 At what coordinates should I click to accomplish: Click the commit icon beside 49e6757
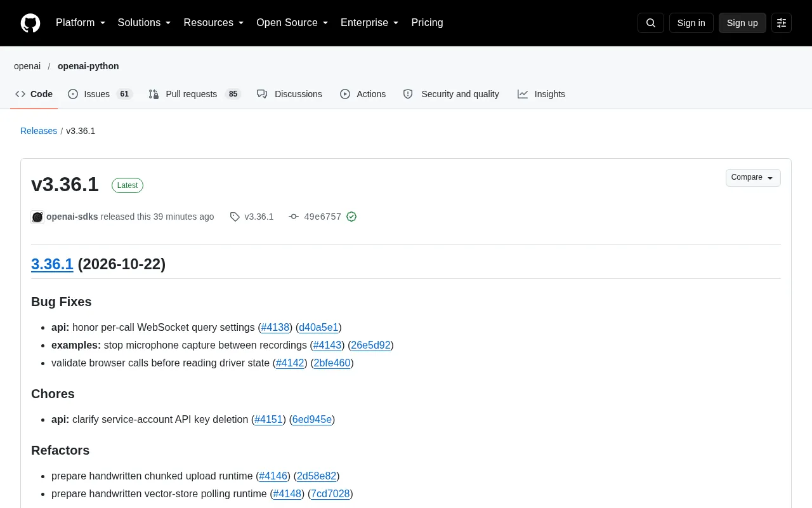(294, 217)
